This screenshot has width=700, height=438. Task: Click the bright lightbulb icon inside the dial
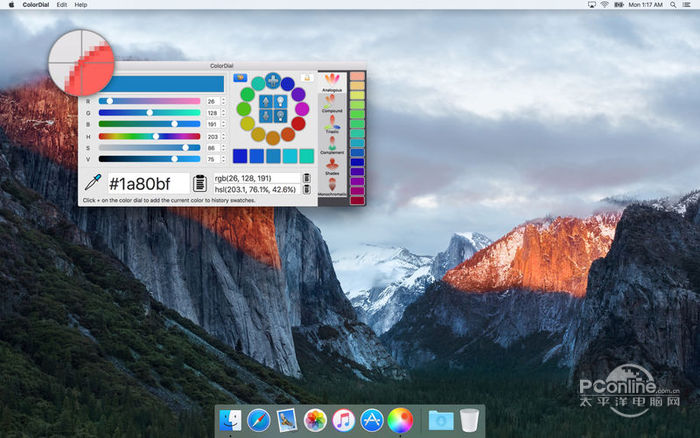tap(280, 102)
